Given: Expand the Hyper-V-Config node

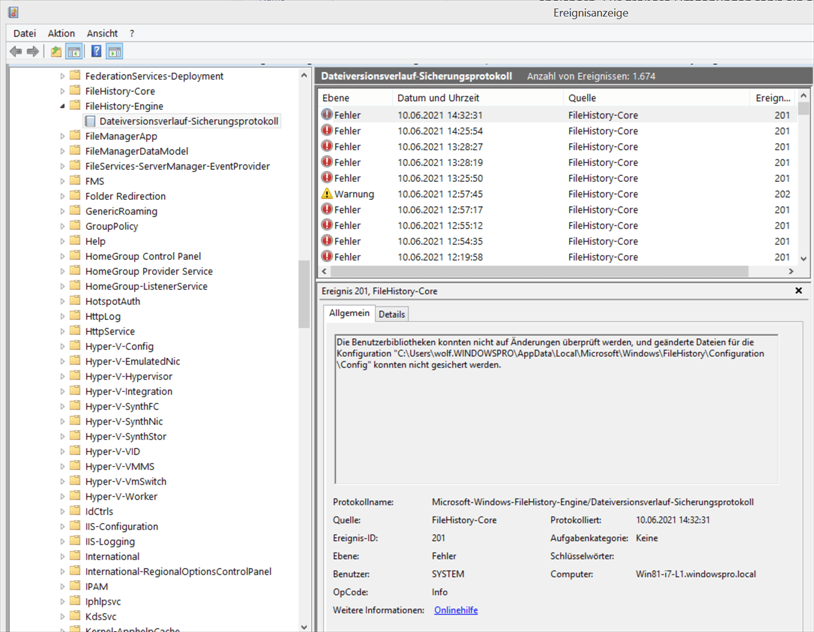Looking at the screenshot, I should pyautogui.click(x=62, y=346).
